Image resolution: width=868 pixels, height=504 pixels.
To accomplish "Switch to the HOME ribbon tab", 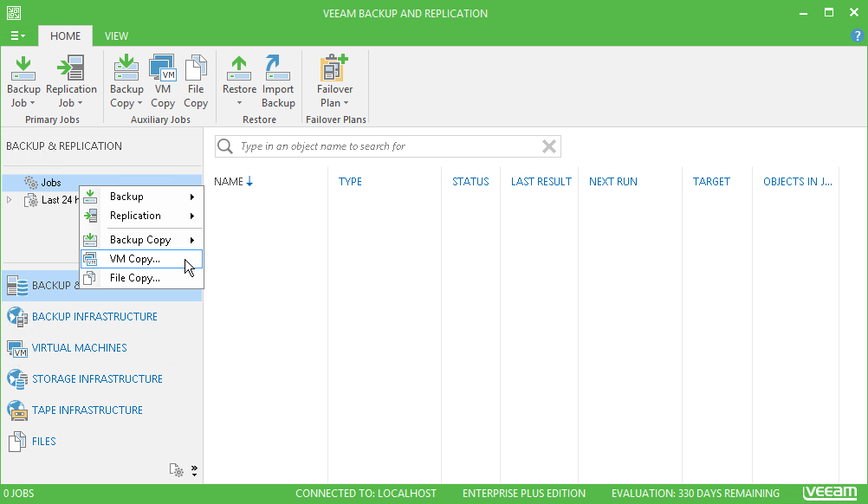I will point(65,36).
